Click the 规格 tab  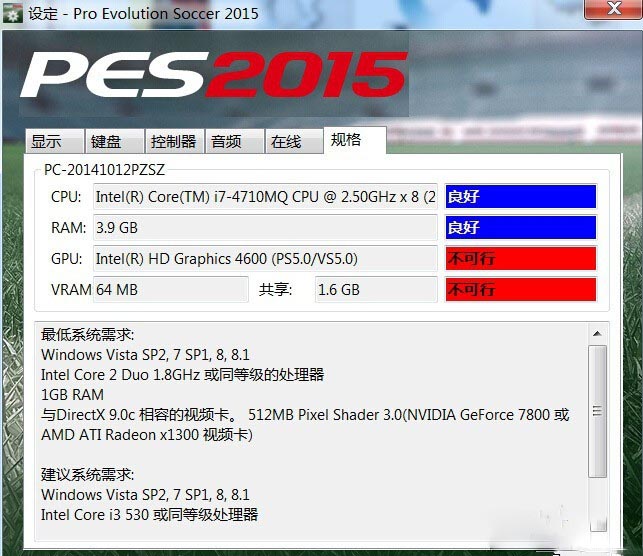355,140
